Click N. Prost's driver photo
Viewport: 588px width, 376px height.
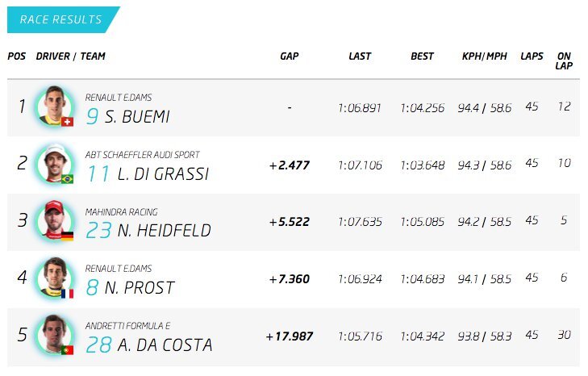click(x=54, y=278)
